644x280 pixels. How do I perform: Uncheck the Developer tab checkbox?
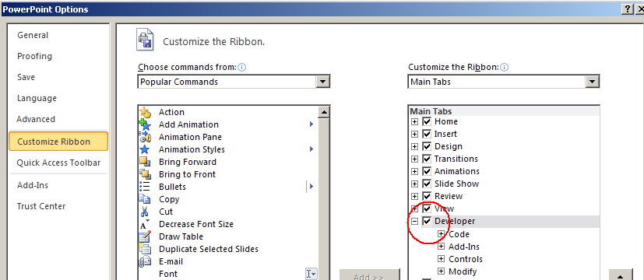pos(428,222)
